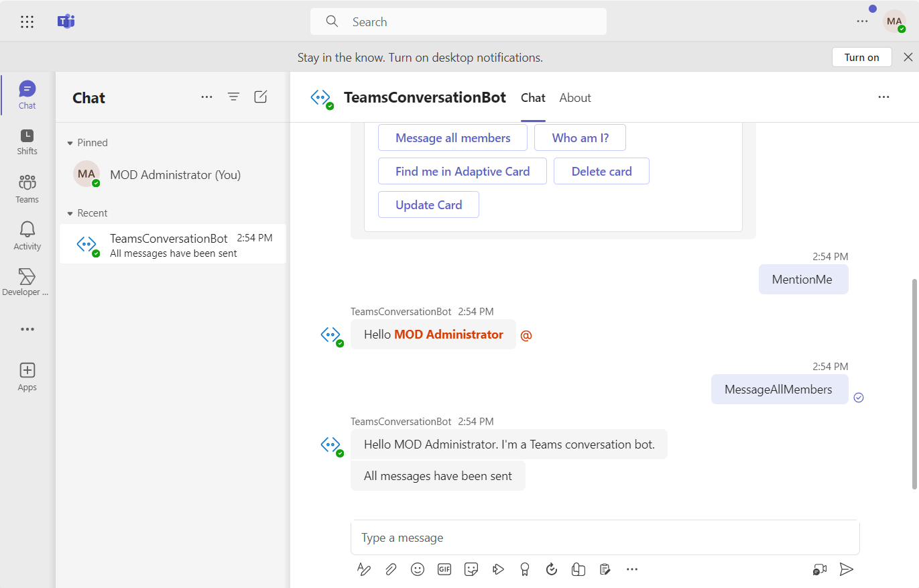Click the conversation vertical scrollbar
This screenshot has width=919, height=588.
coord(914,384)
